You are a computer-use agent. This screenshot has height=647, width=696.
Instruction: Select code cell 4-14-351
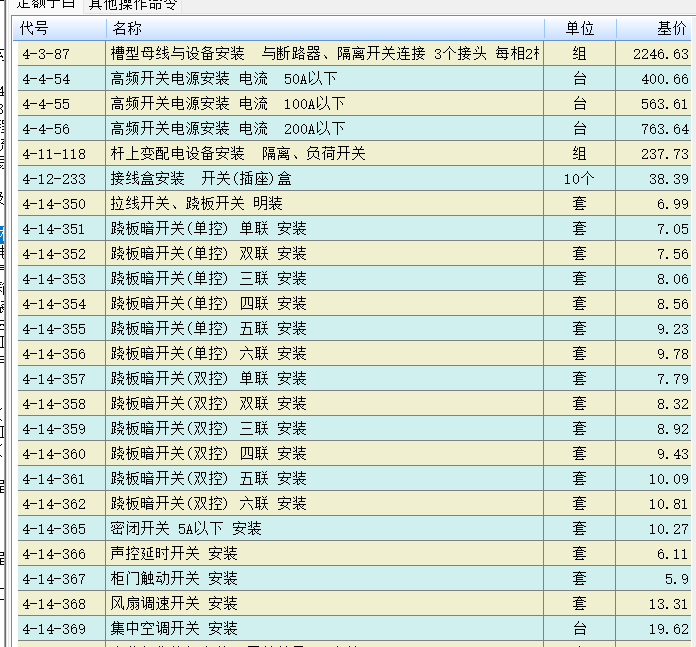(x=62, y=229)
